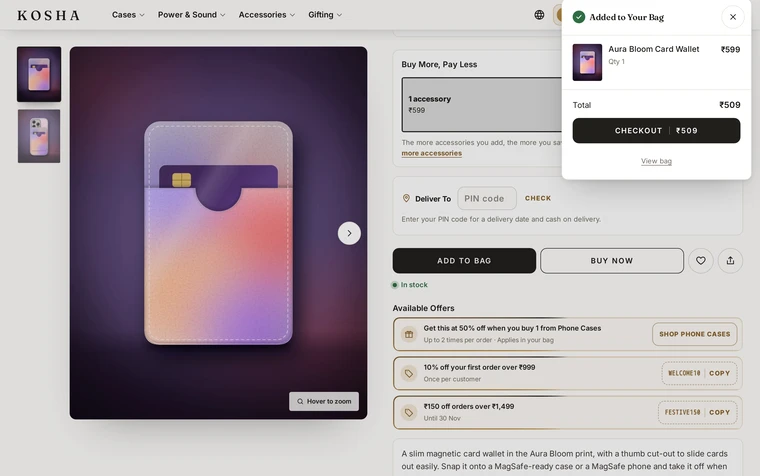Screen dimensions: 760x476
Task: Click the gift icon on 50% off offer
Action: (x=409, y=334)
